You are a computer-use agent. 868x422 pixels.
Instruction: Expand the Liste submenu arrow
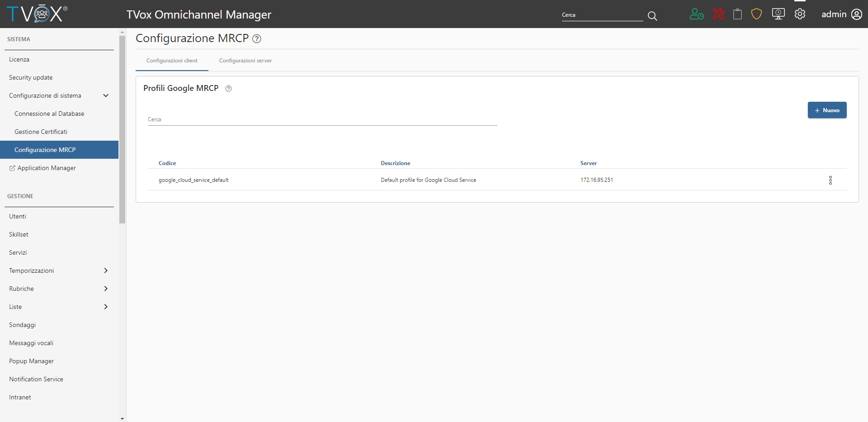(106, 307)
